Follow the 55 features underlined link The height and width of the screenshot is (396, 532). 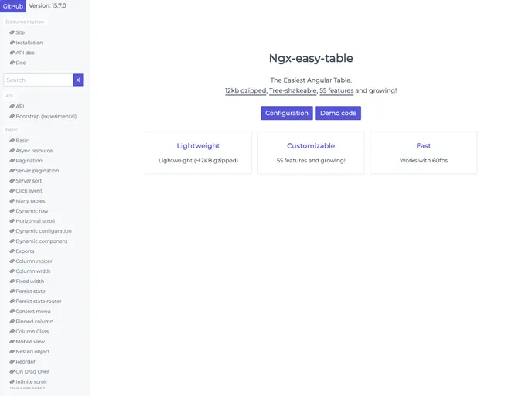click(336, 91)
